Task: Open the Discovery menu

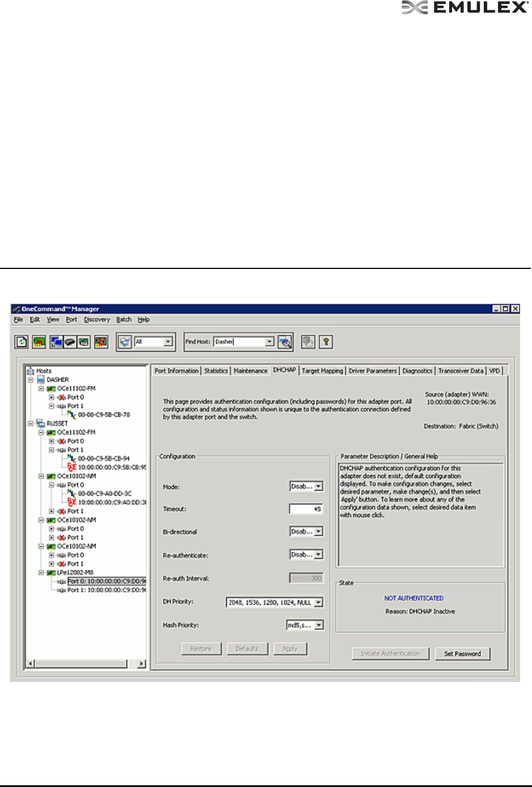Action: click(97, 319)
